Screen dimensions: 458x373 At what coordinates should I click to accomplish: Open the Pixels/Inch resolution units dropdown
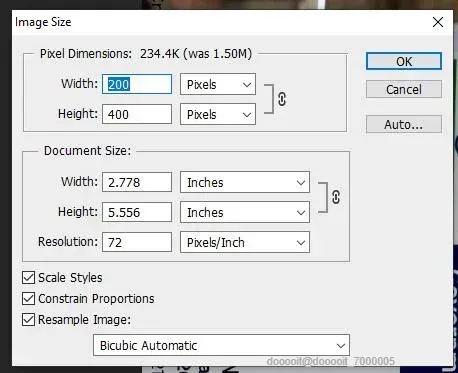[245, 242]
